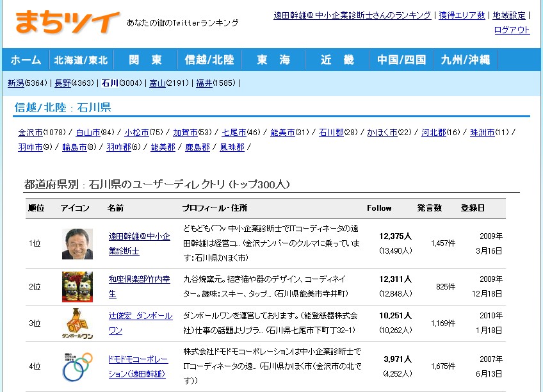Viewport: 543px width, 392px height.
Task: Select 新潟 prefecture link
Action: click(16, 83)
